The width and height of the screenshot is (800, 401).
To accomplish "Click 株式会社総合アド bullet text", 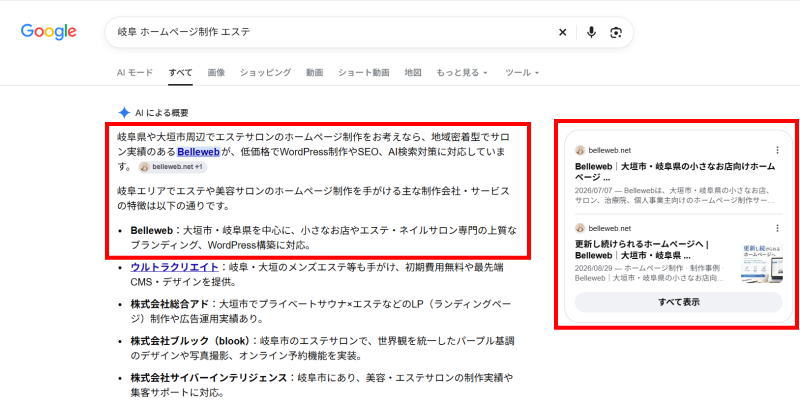I will (170, 305).
